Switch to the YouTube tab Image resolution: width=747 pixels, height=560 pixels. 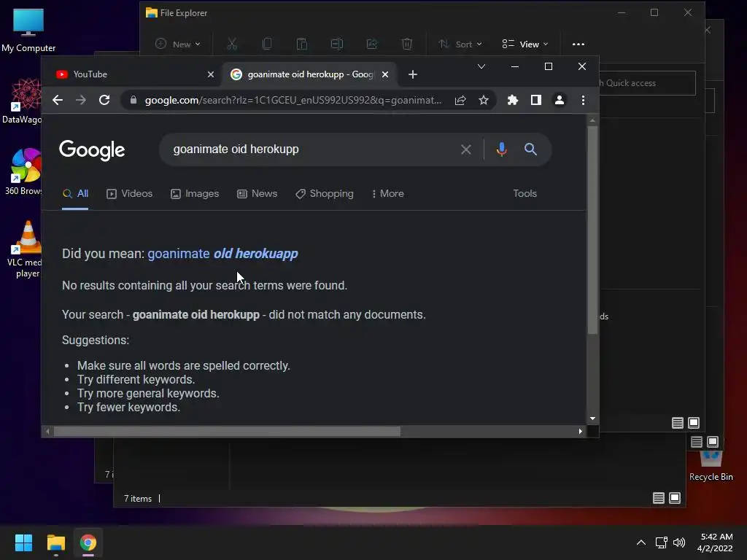(128, 74)
